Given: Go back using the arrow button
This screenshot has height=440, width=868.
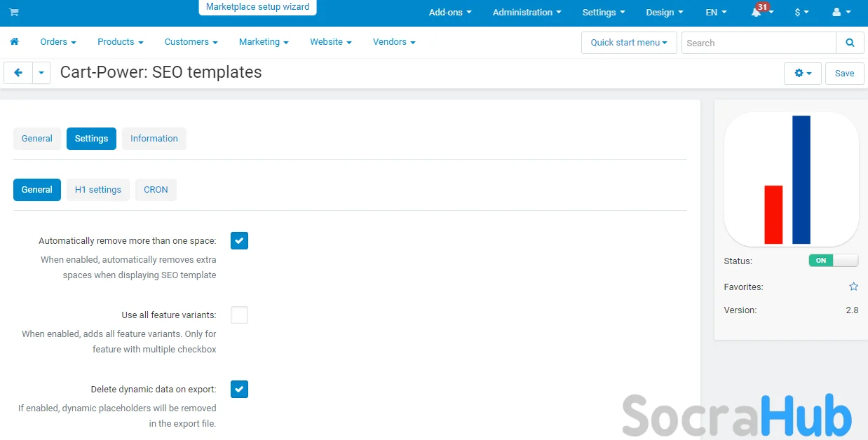Looking at the screenshot, I should coord(18,73).
